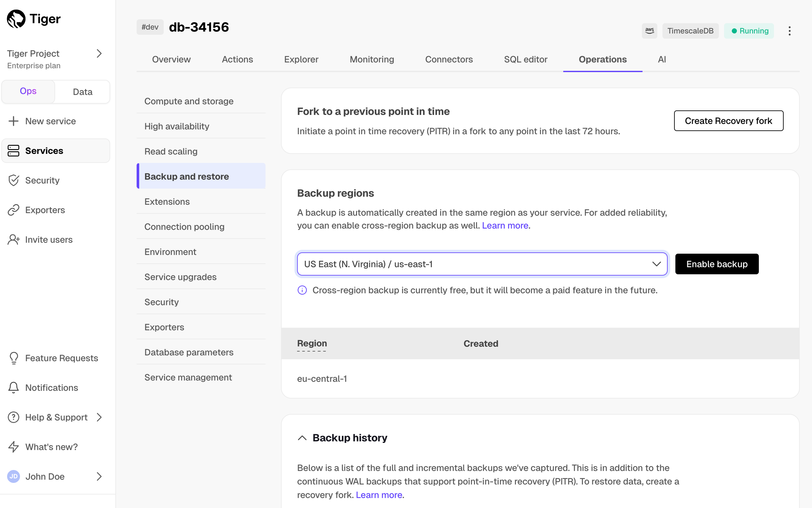Open the High availability settings section
The width and height of the screenshot is (812, 508).
(x=177, y=126)
